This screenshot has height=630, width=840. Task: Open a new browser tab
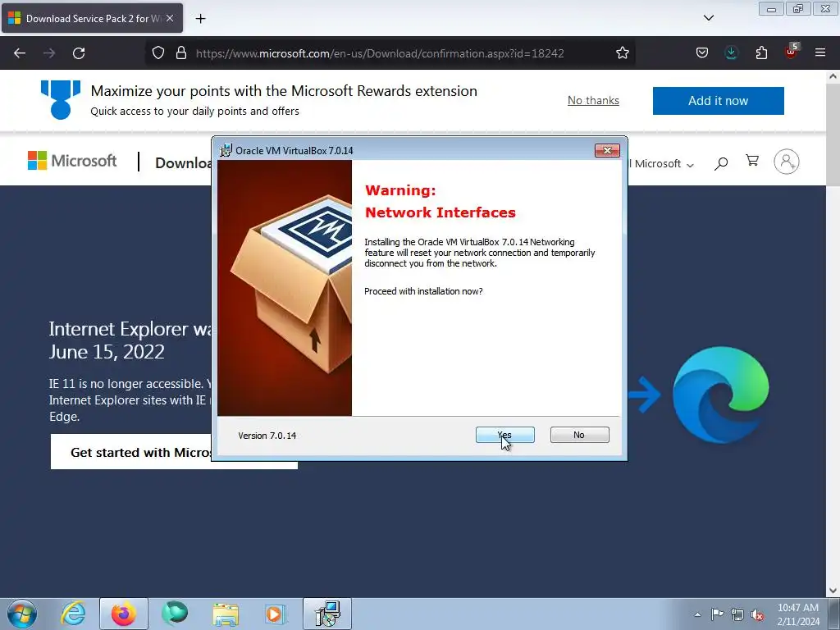200,19
